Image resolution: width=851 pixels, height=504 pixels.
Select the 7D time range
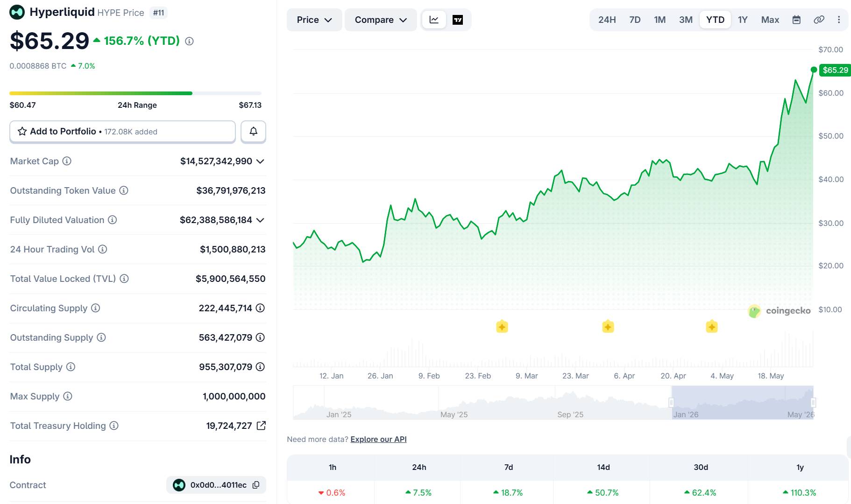[635, 20]
